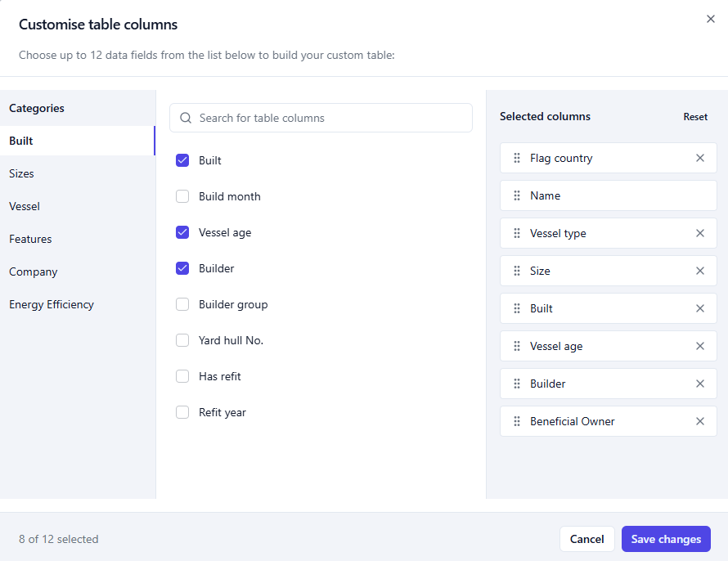
Task: Click the drag handle for Size
Action: click(x=517, y=271)
